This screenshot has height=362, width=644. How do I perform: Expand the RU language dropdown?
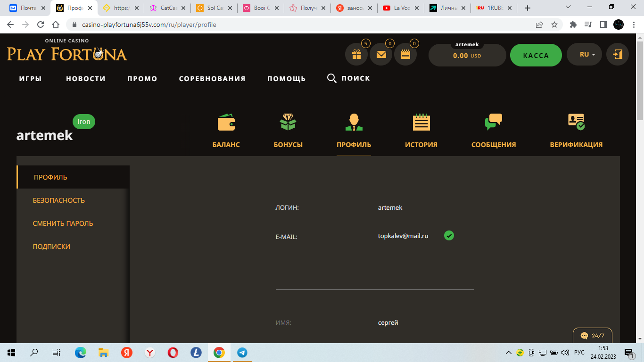pos(587,55)
